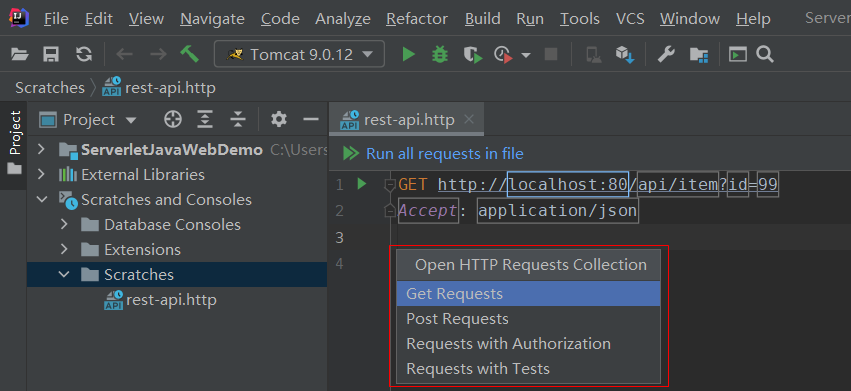The image size is (851, 391).
Task: Close the rest-api.http editor tab
Action: [469, 119]
